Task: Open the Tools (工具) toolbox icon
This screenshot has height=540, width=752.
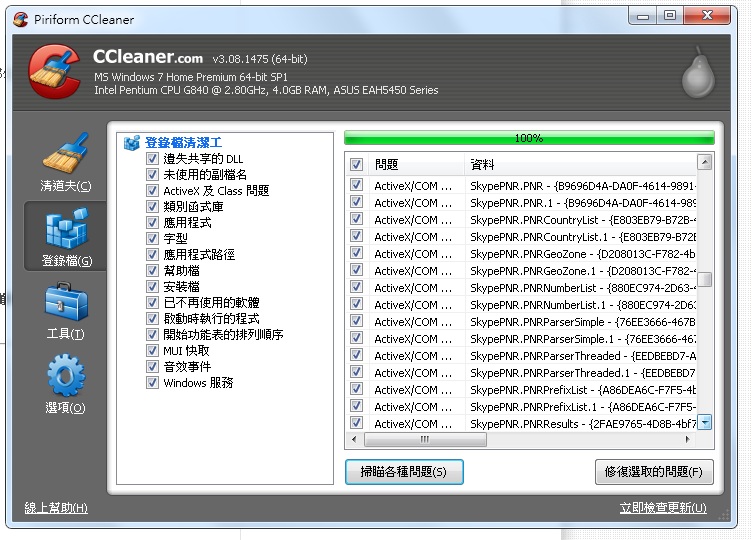Action: click(x=66, y=302)
